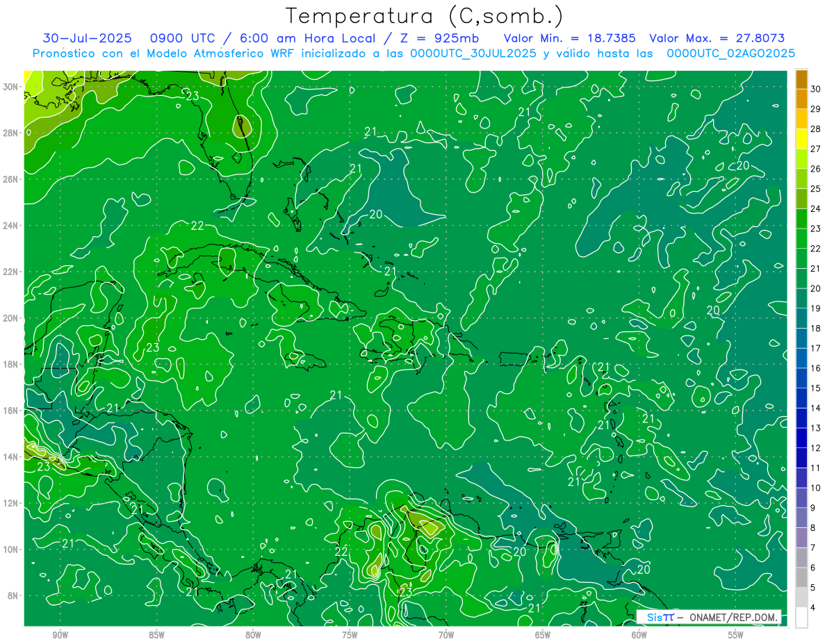
Task: Click latitude label "18N"
Action: pyautogui.click(x=12, y=364)
